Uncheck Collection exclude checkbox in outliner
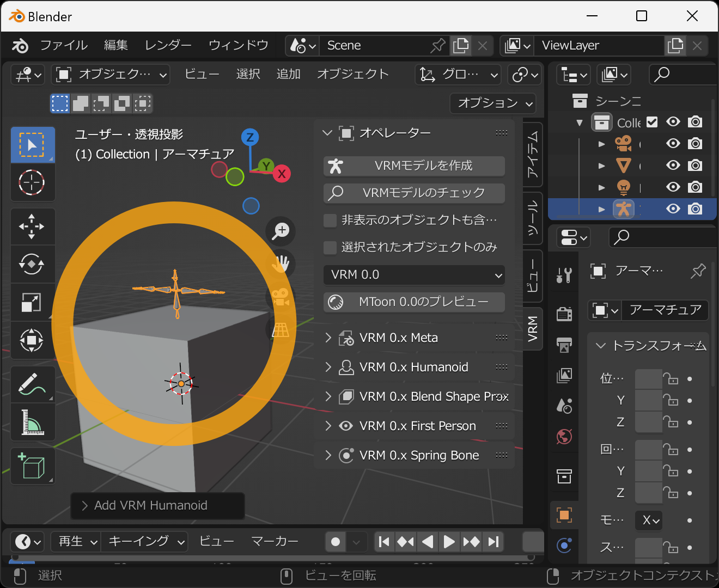Screen dimensions: 719x588 pos(652,122)
